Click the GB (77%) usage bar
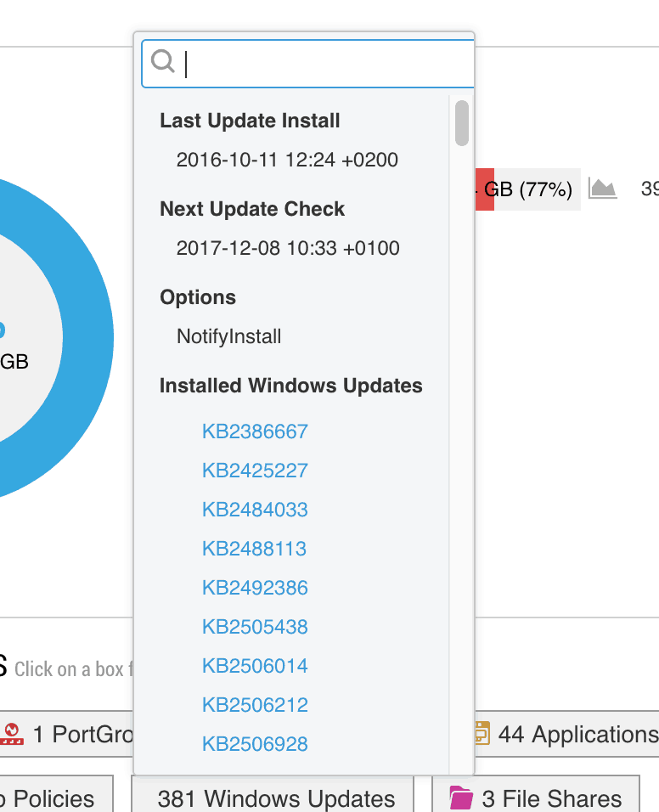The height and width of the screenshot is (812, 659). click(528, 189)
